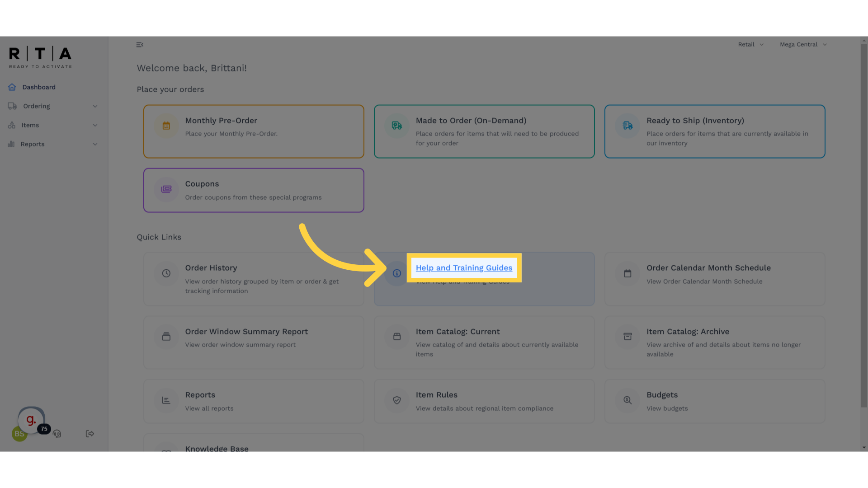Click the Order History clock icon
The height and width of the screenshot is (488, 868).
pos(166,273)
